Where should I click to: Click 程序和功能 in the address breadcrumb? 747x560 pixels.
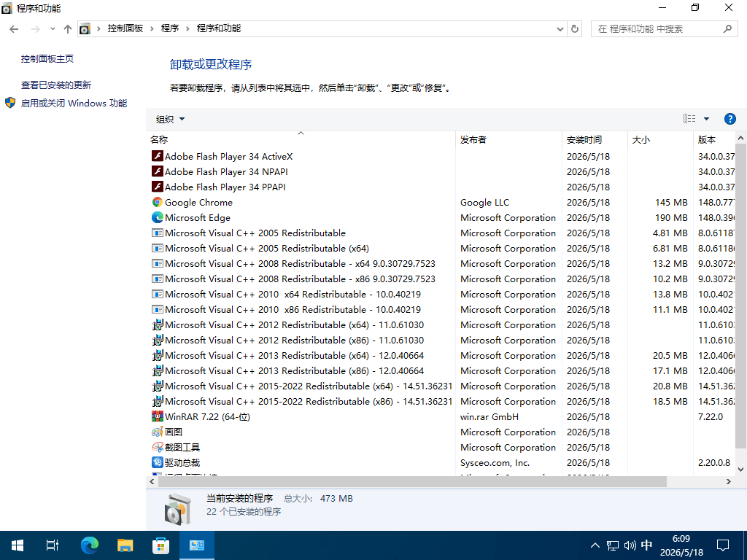[219, 28]
